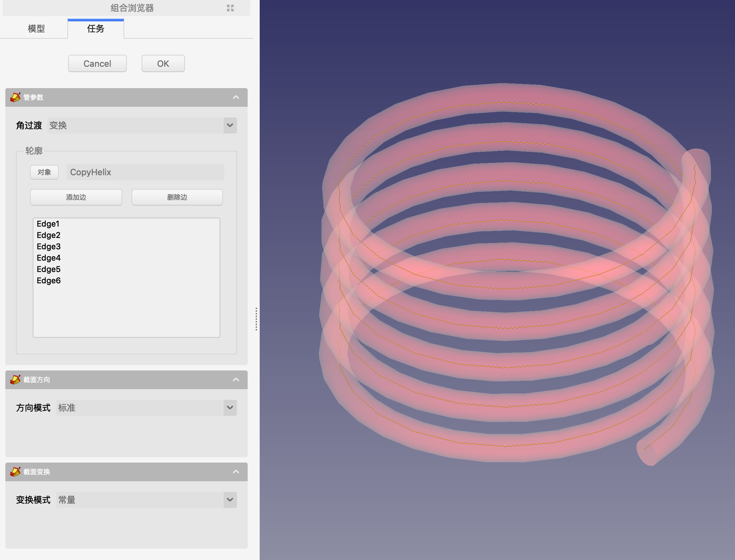Click the sweep icon in 管参数 header
The image size is (735, 560).
15,97
